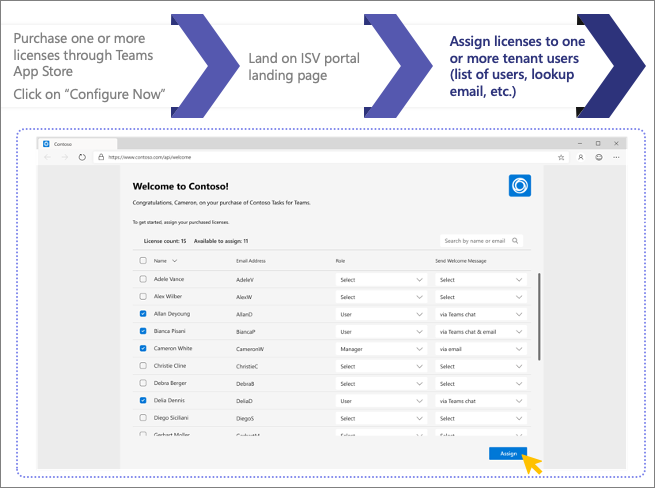Click the search magnifier icon
The image size is (655, 488).
(x=515, y=241)
